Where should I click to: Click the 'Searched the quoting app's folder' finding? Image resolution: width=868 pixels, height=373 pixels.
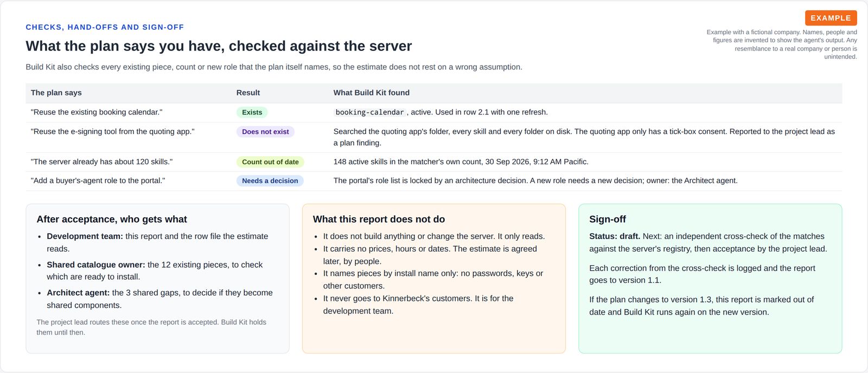coord(584,137)
